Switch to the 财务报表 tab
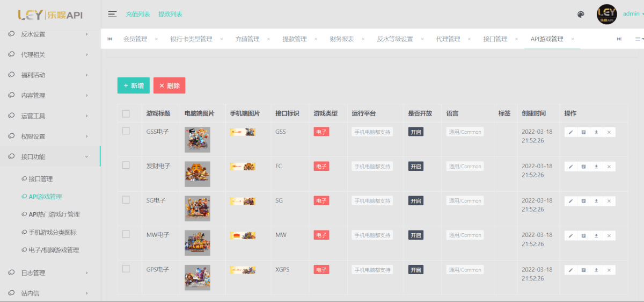Screen dimensions: 644x302 [342, 39]
